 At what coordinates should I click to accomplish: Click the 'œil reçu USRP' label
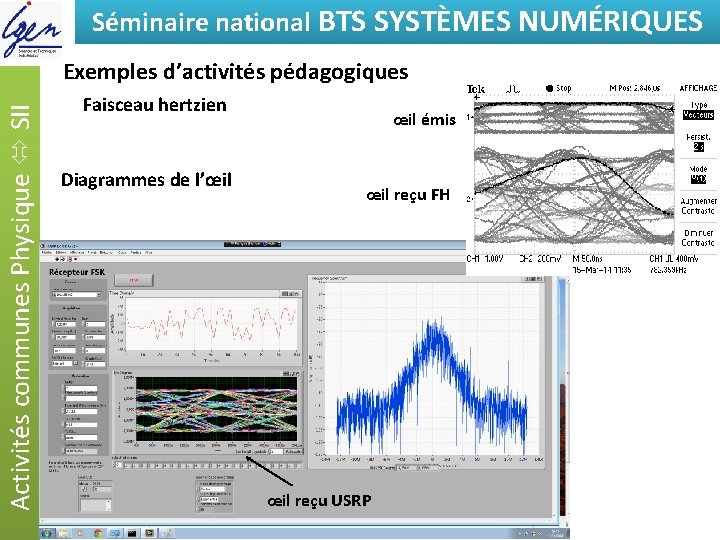(x=319, y=500)
